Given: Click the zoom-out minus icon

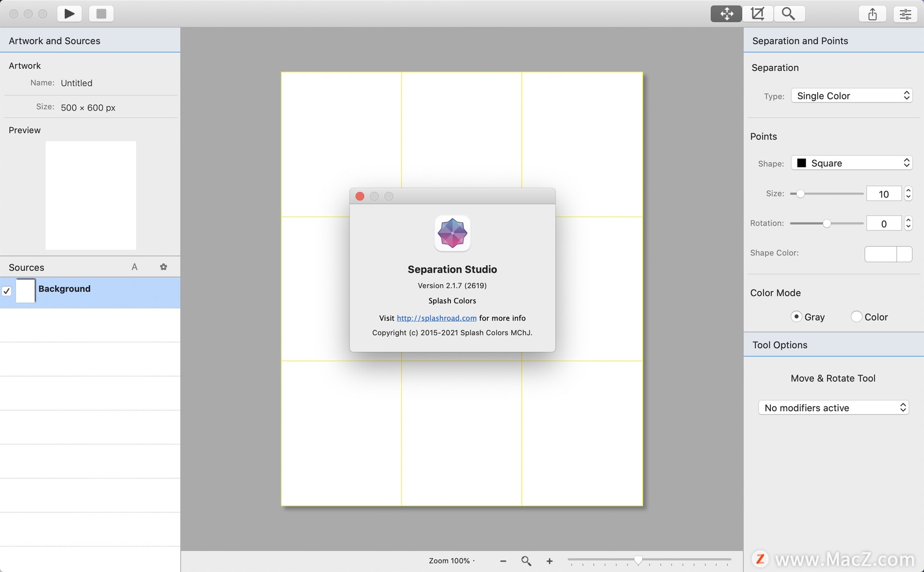Looking at the screenshot, I should click(x=503, y=561).
